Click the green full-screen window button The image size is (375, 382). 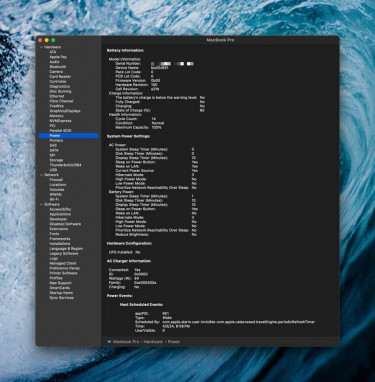[53, 40]
